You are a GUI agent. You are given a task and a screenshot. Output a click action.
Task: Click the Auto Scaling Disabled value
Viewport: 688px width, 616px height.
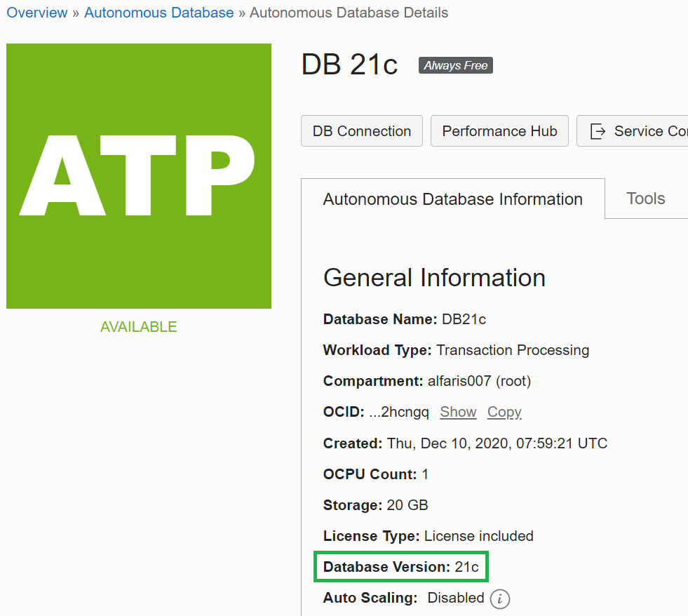coord(456,598)
